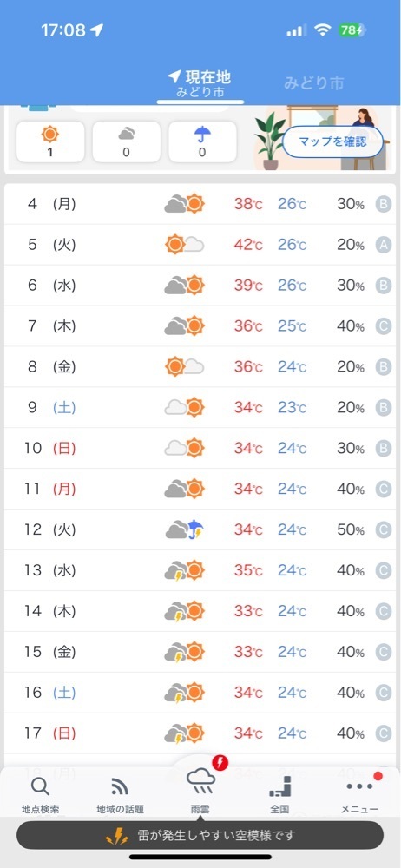Tap the reliability A badge on day 5
Image resolution: width=401 pixels, height=868 pixels.
(384, 245)
